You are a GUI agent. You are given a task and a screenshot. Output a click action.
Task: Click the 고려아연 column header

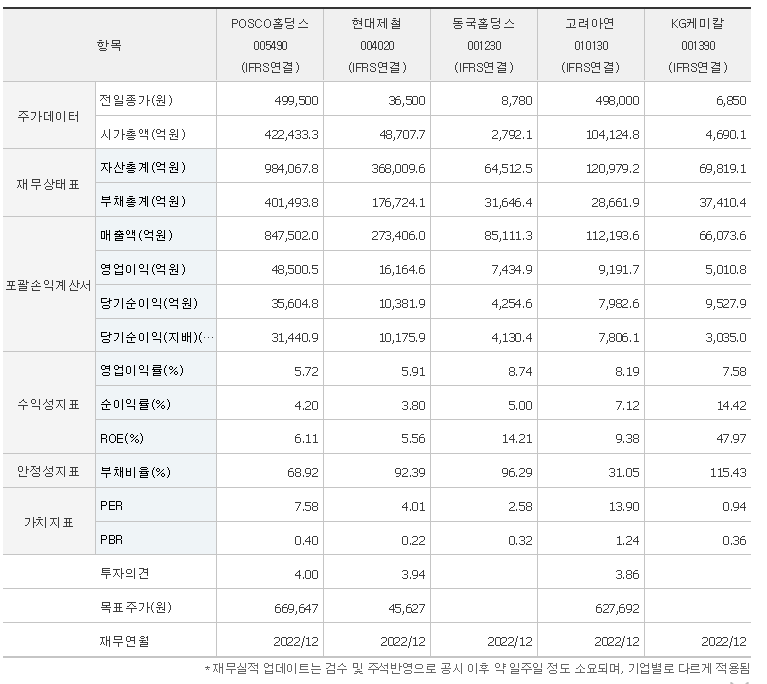click(x=591, y=45)
